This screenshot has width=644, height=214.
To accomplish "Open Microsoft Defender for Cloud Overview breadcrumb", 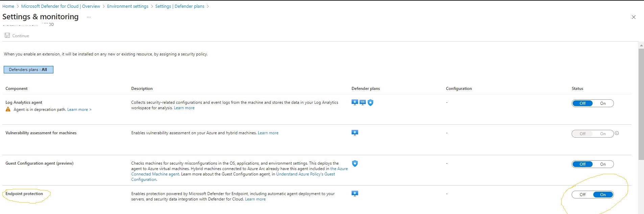I will (61, 6).
